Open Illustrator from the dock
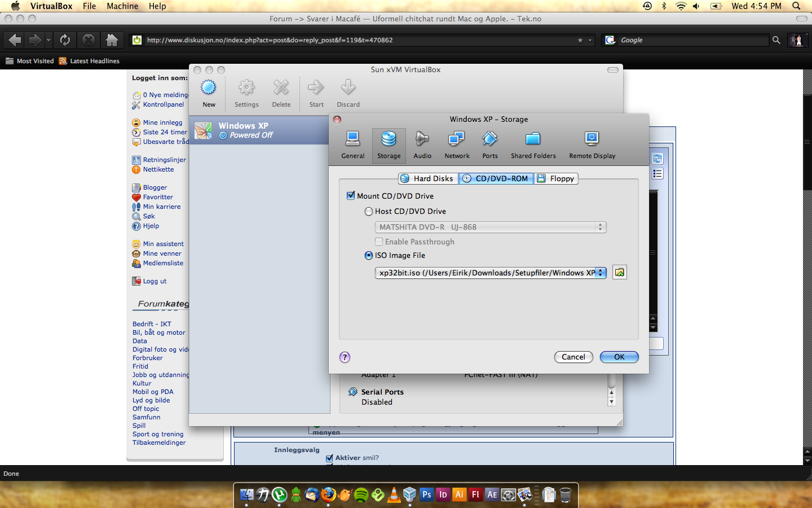Screen dimensions: 812x508 (x=459, y=495)
